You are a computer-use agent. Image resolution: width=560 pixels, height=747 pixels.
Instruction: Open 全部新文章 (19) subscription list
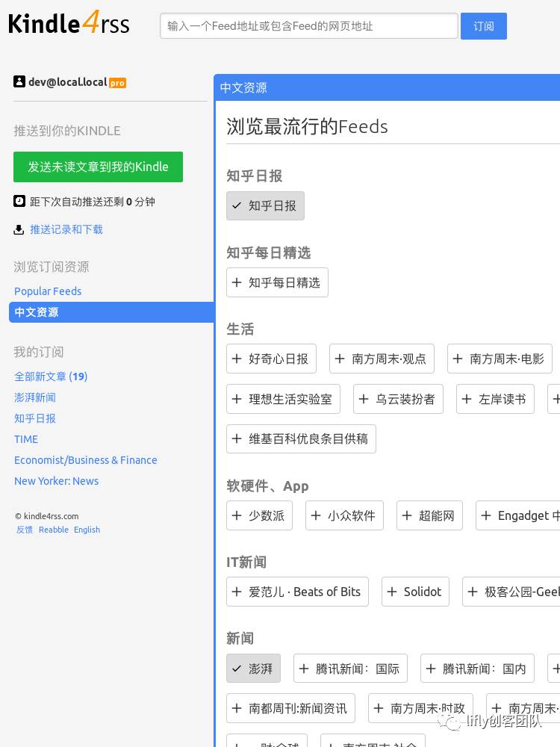point(51,376)
